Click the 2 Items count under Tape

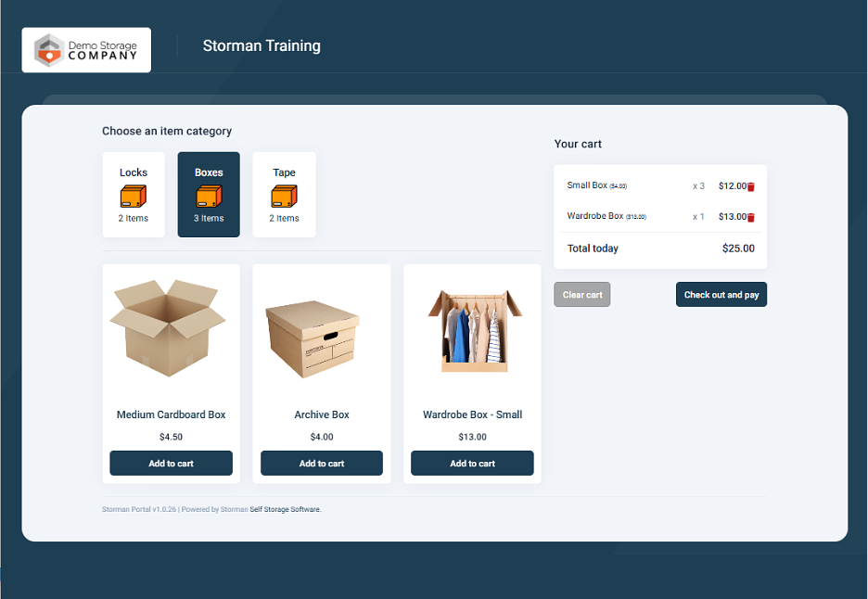click(284, 218)
